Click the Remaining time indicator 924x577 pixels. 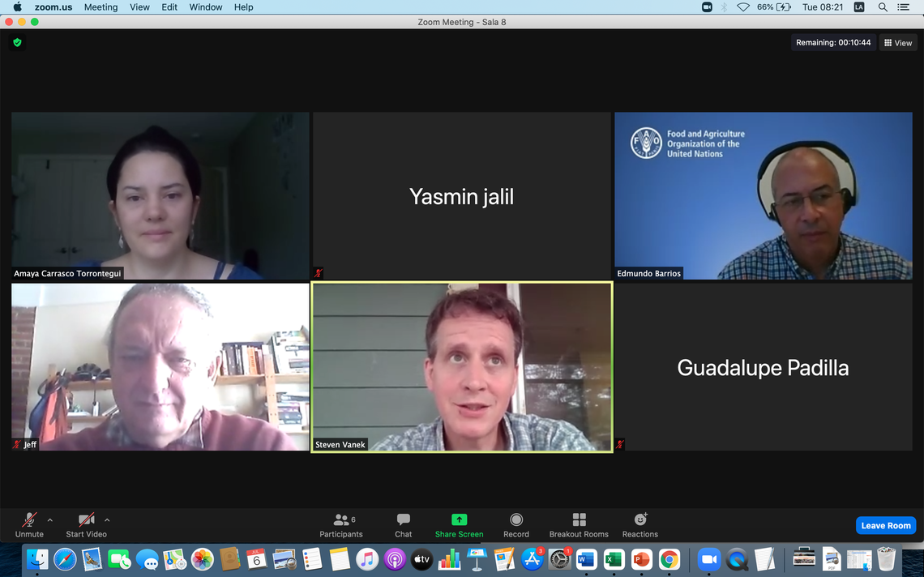click(x=833, y=43)
